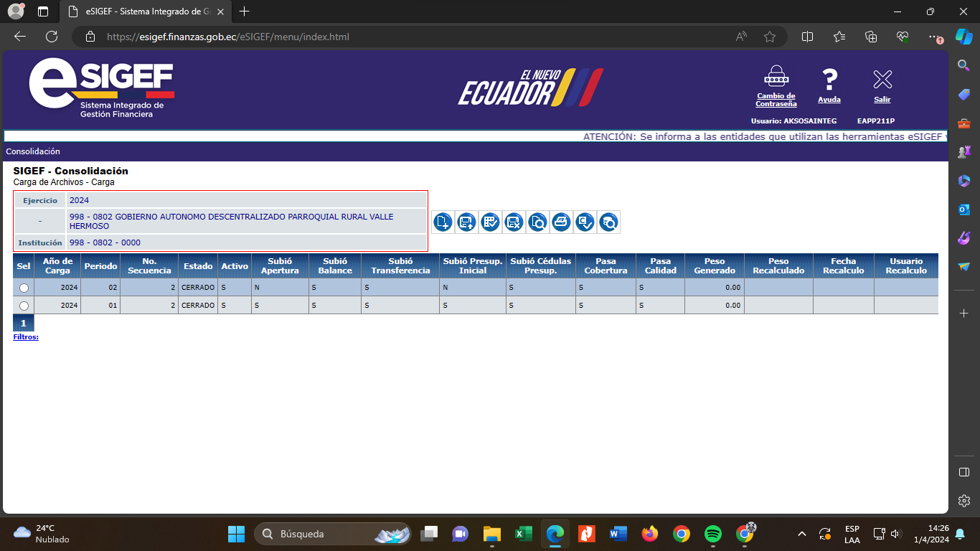
Task: Click the database search toolbar icon
Action: (608, 222)
